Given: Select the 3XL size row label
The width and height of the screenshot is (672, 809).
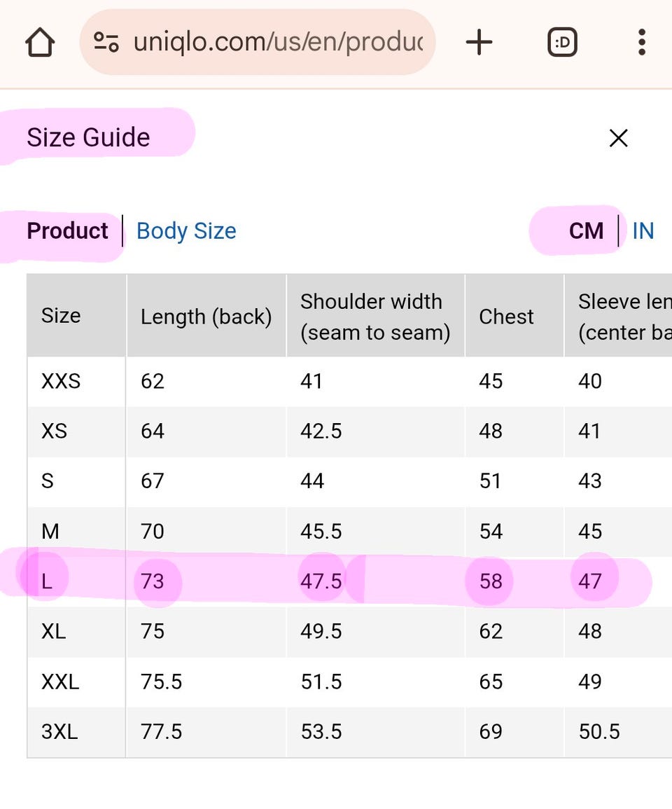Looking at the screenshot, I should tap(59, 731).
